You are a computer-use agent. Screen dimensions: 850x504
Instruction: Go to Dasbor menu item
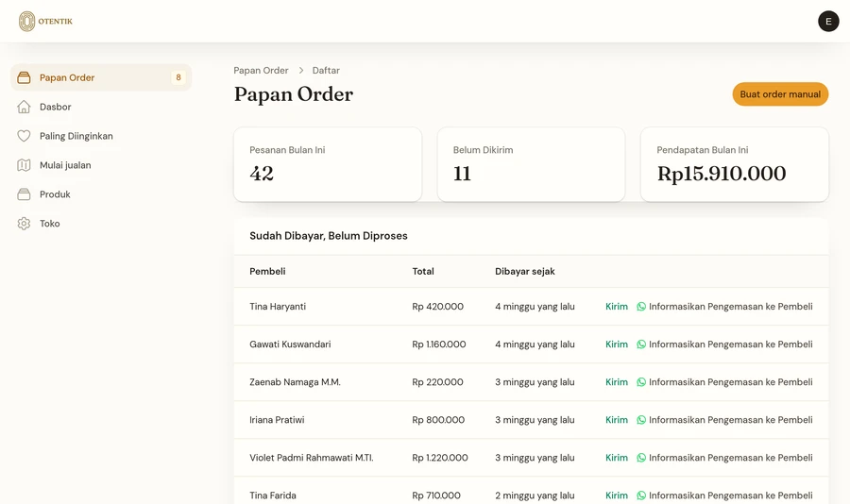pyautogui.click(x=101, y=107)
